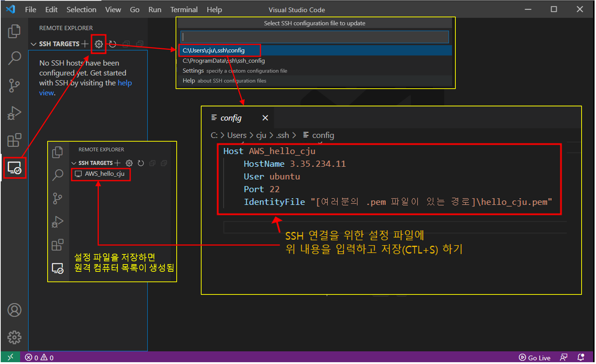The height and width of the screenshot is (364, 596).
Task: Click gear icon in inset Remote Explorer
Action: pyautogui.click(x=129, y=163)
